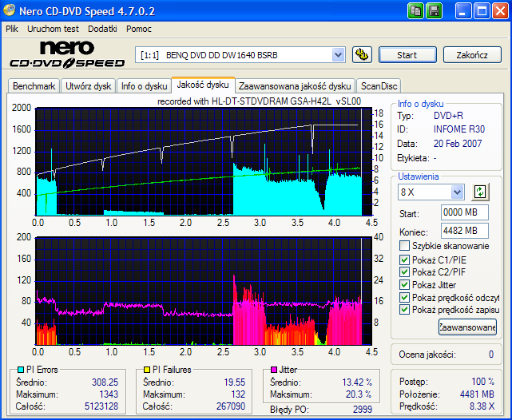Expand the BENQ drive selection dropdown

(x=338, y=55)
